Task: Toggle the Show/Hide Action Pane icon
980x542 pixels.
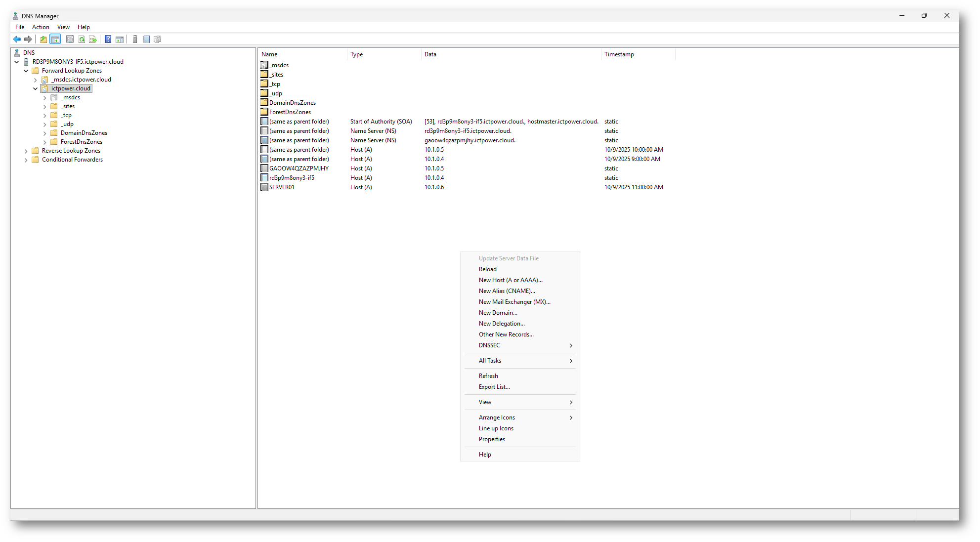Action: click(120, 40)
